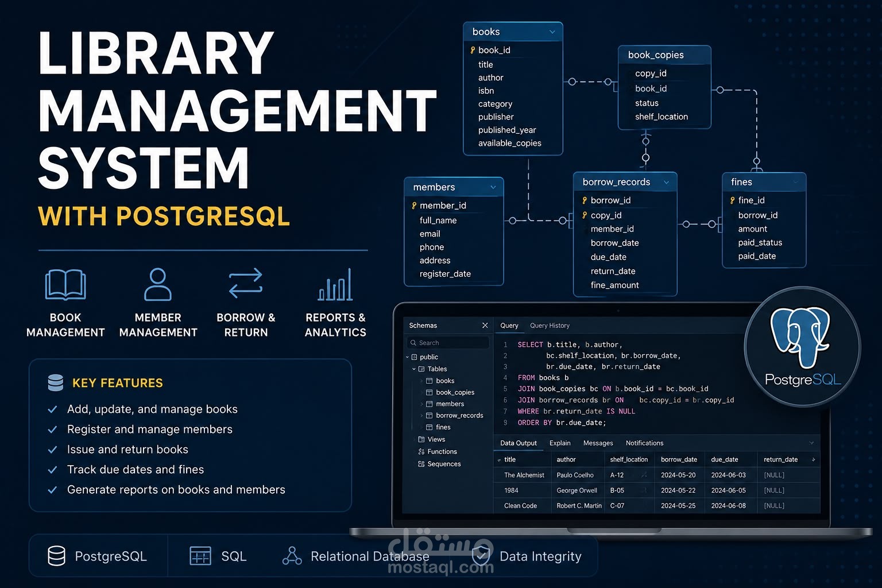882x588 pixels.
Task: Collapse the fines table card chevron
Action: [x=796, y=183]
